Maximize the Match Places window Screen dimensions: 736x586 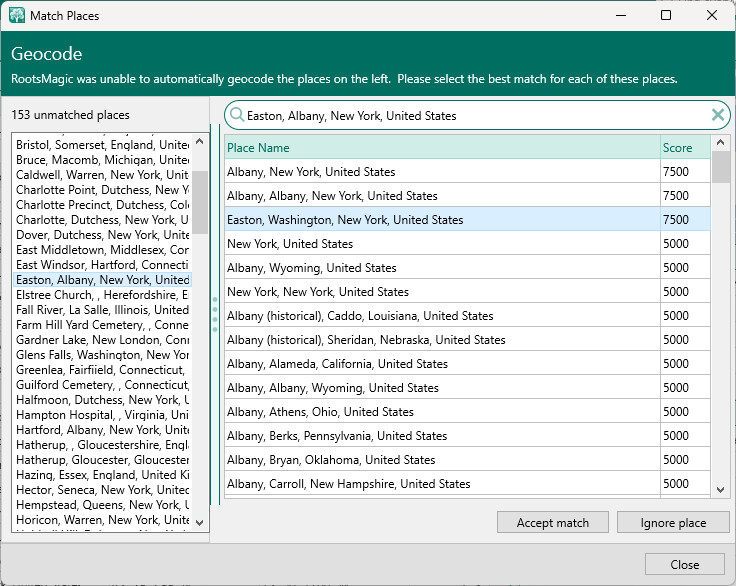[x=666, y=15]
